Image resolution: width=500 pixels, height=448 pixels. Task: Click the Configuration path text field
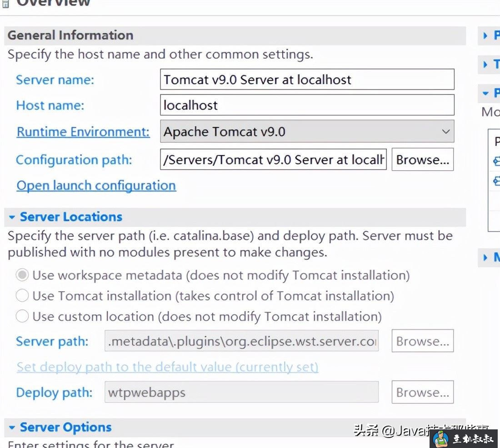coord(273,159)
